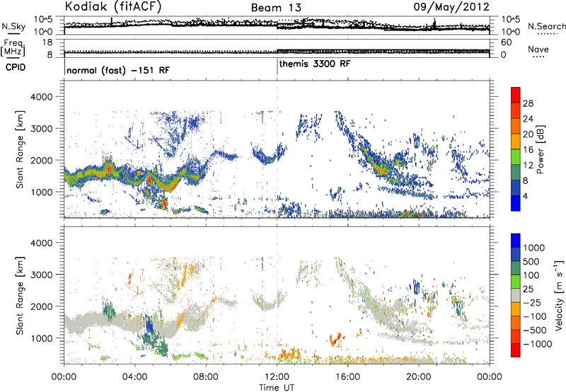Click the 'N.Search' legend label

click(546, 26)
